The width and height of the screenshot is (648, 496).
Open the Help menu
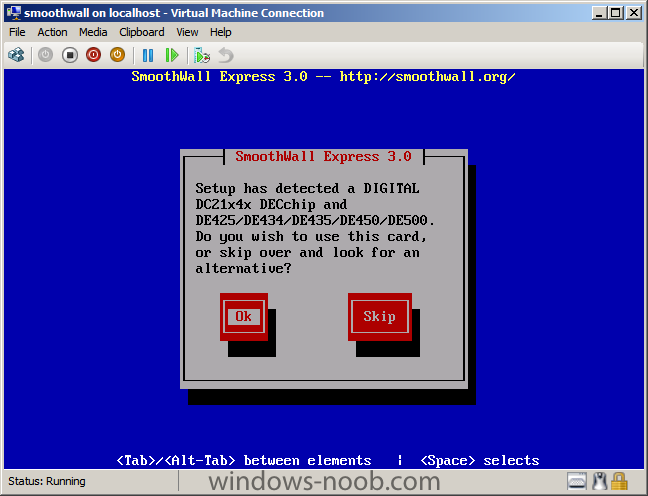tap(220, 32)
